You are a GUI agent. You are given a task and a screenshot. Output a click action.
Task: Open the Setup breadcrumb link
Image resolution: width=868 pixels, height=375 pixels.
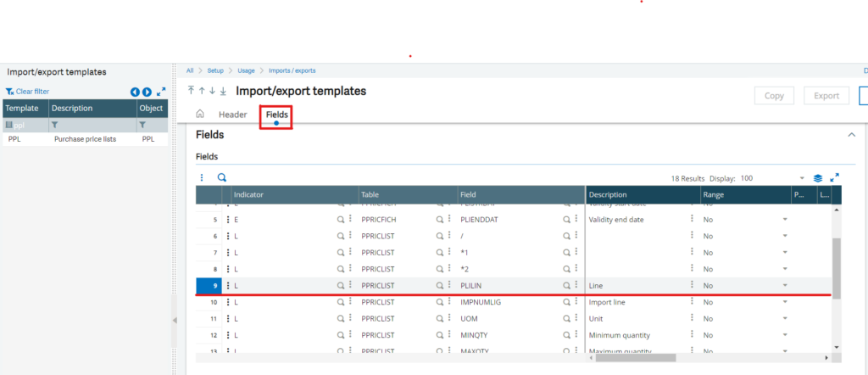click(215, 70)
